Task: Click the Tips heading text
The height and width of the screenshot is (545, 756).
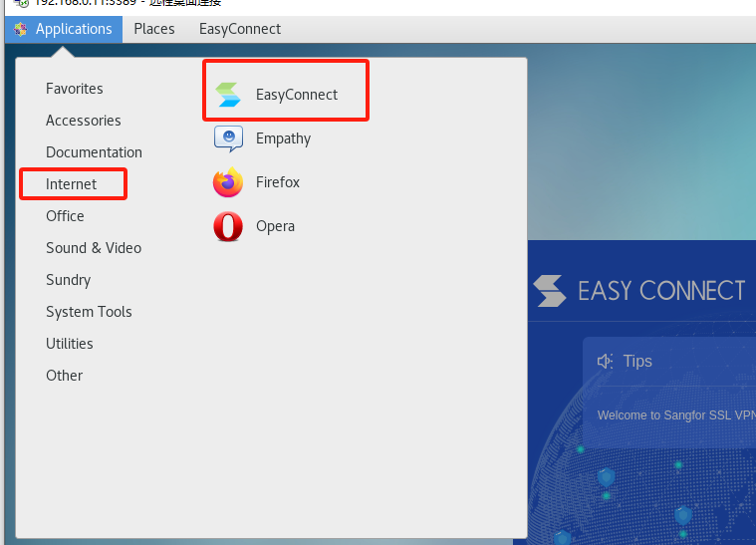Action: coord(637,362)
